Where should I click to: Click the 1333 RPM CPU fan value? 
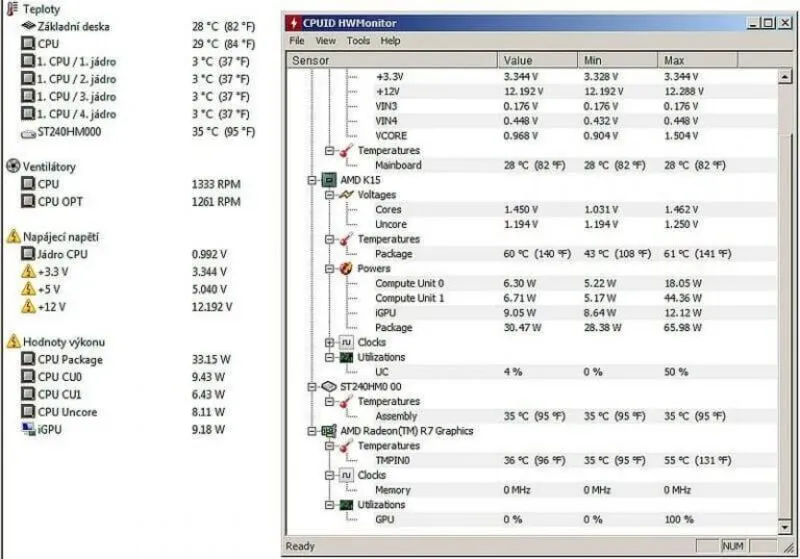(216, 184)
